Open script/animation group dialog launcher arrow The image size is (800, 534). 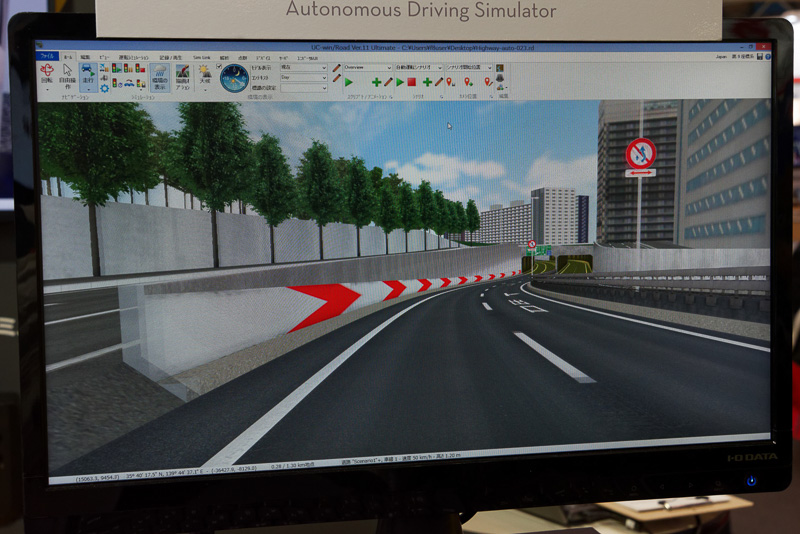click(x=391, y=96)
